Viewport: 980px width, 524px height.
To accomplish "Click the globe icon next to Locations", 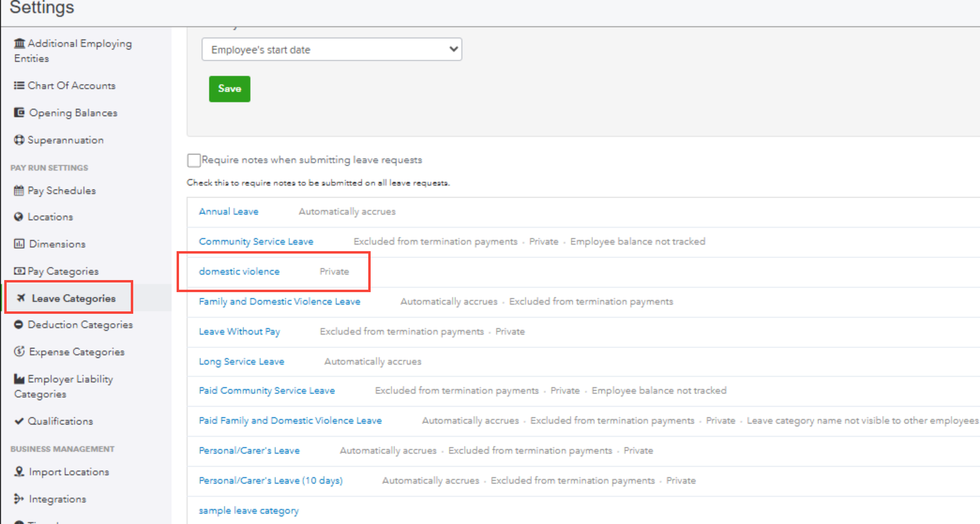I will tap(18, 217).
